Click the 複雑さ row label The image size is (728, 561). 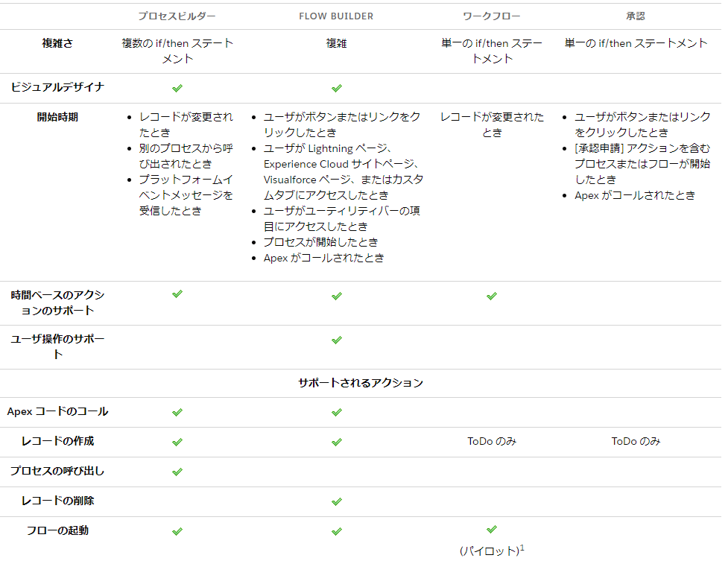57,43
